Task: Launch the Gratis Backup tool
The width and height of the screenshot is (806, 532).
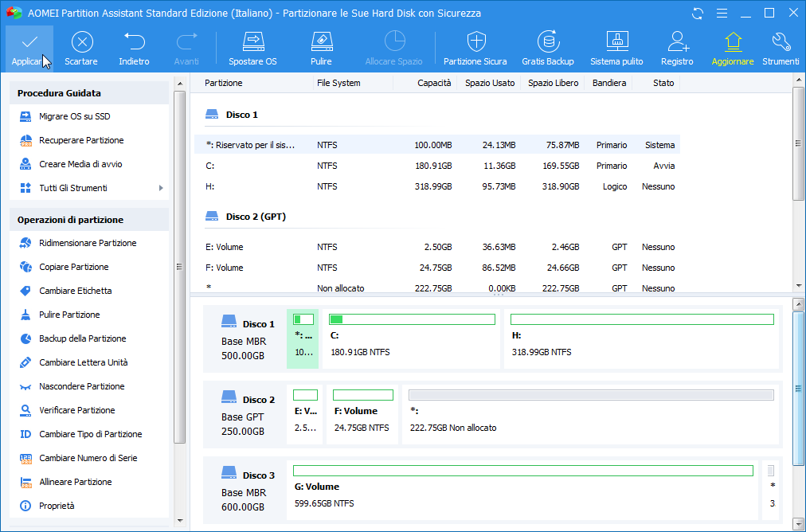Action: point(548,48)
